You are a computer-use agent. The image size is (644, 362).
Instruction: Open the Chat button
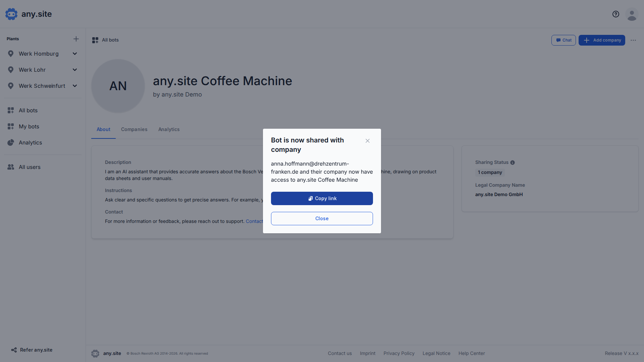tap(563, 40)
